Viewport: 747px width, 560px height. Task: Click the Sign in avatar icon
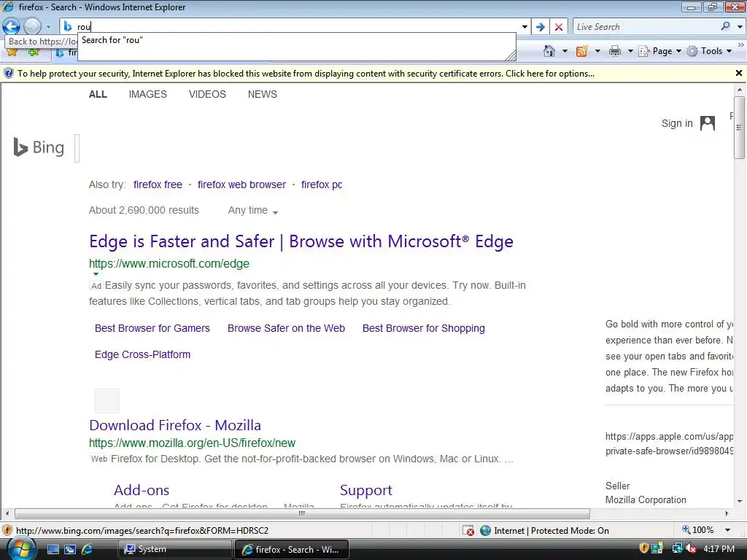[708, 122]
